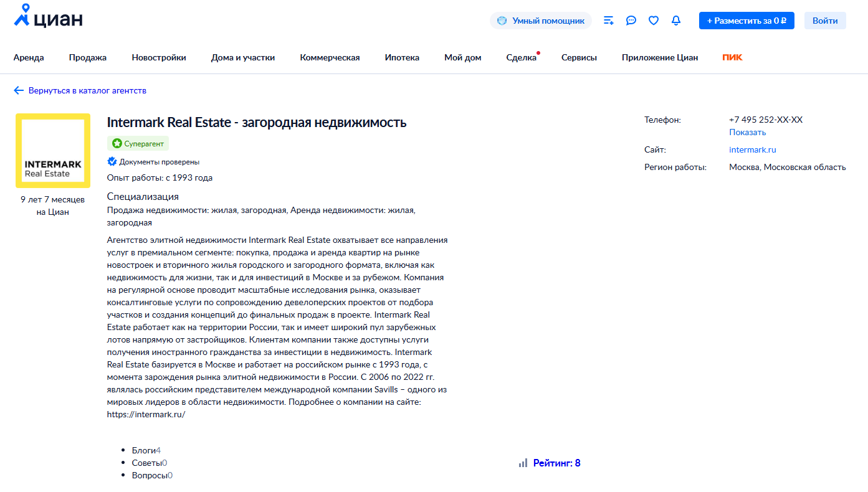This screenshot has height=492, width=868.
Task: Click Вернуться в каталог агентств link
Action: [x=87, y=91]
